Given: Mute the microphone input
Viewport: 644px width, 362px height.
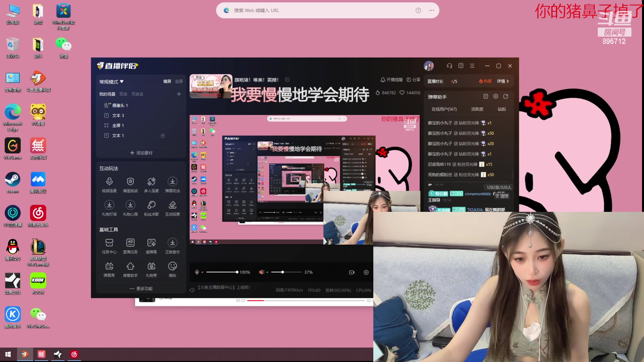Looking at the screenshot, I should click(x=198, y=272).
